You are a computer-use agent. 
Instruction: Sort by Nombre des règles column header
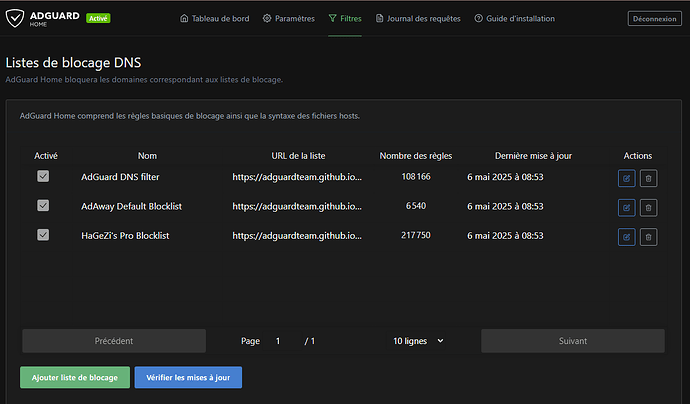(416, 156)
